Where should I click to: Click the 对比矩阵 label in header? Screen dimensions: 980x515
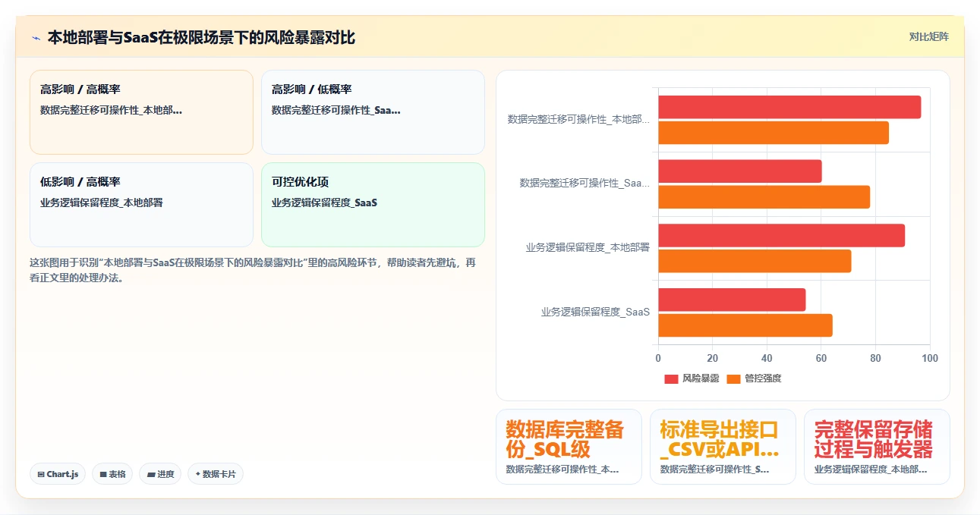tap(928, 36)
